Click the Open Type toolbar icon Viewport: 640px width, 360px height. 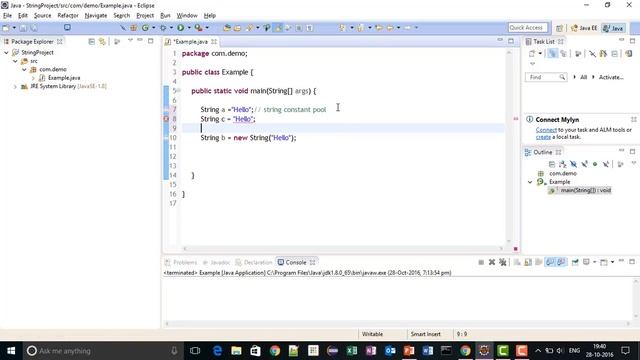click(x=227, y=28)
